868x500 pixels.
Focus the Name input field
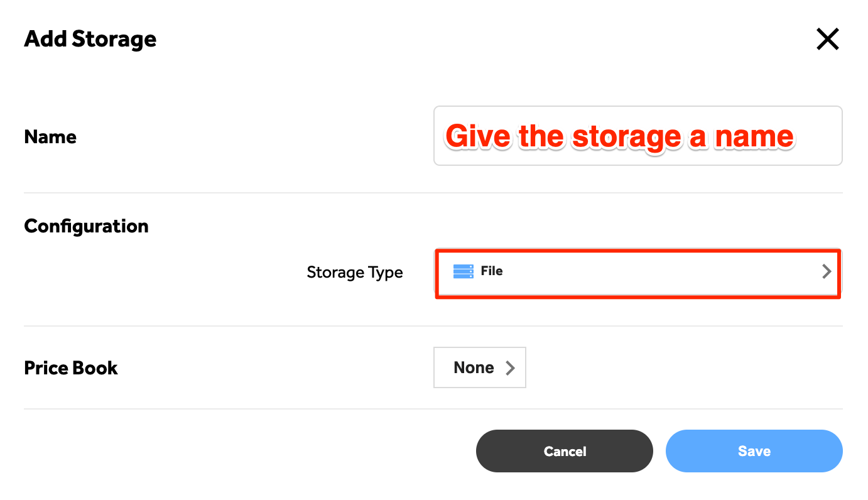(637, 136)
